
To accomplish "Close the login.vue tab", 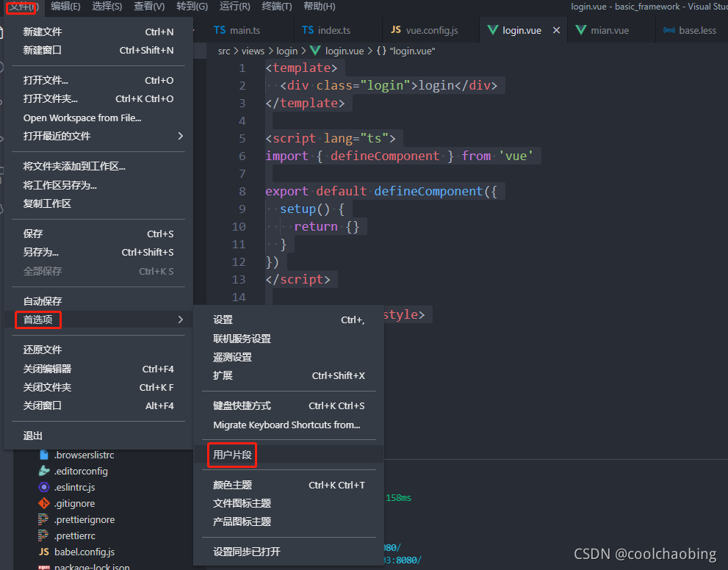I will 556,30.
